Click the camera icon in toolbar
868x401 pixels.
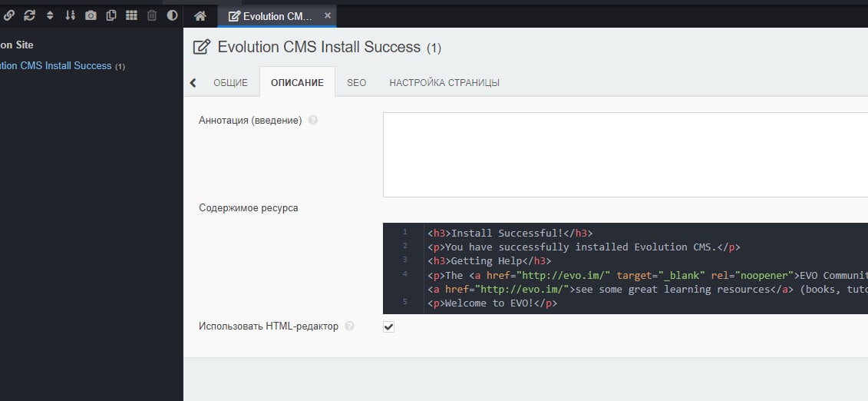click(x=91, y=15)
